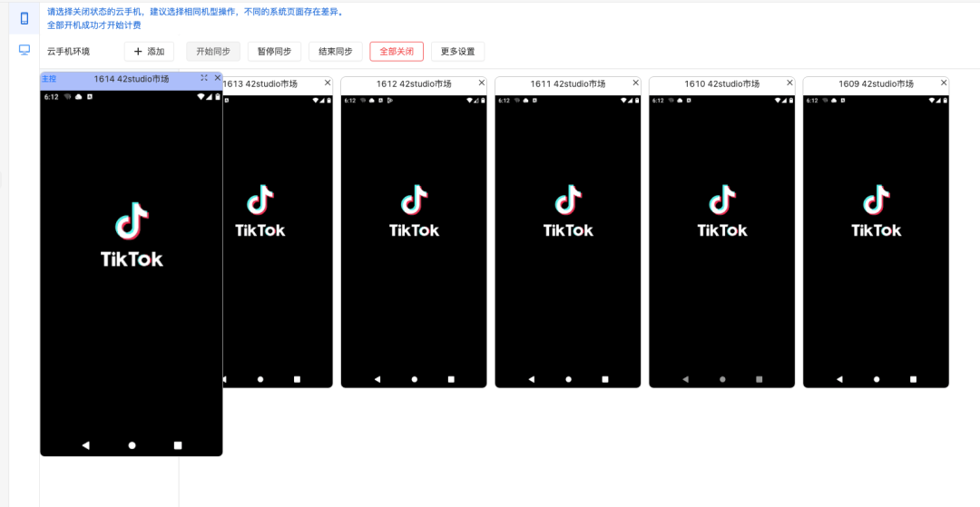Tap the home button on phone 1614
The height and width of the screenshot is (507, 980).
coord(132,445)
